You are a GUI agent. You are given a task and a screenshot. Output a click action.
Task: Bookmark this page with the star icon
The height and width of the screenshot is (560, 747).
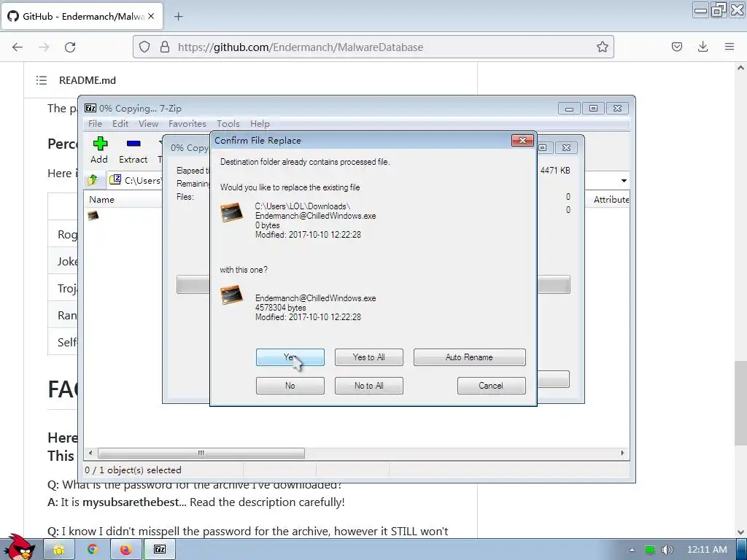[602, 47]
